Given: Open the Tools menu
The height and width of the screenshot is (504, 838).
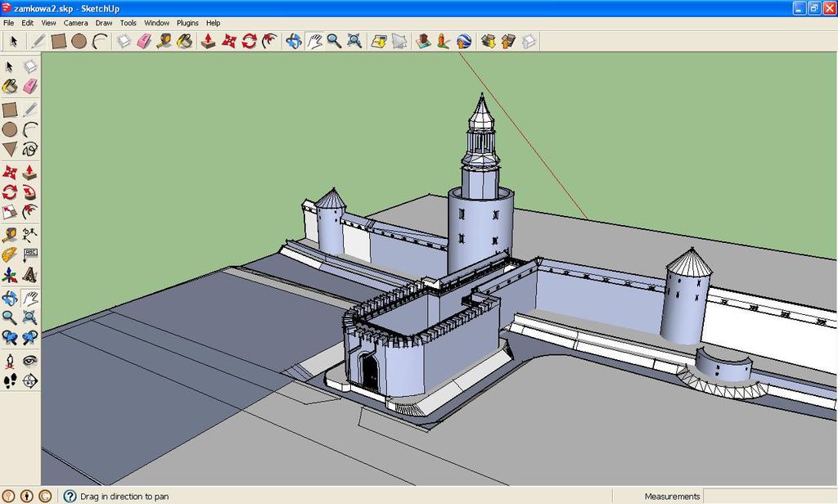Looking at the screenshot, I should point(128,23).
